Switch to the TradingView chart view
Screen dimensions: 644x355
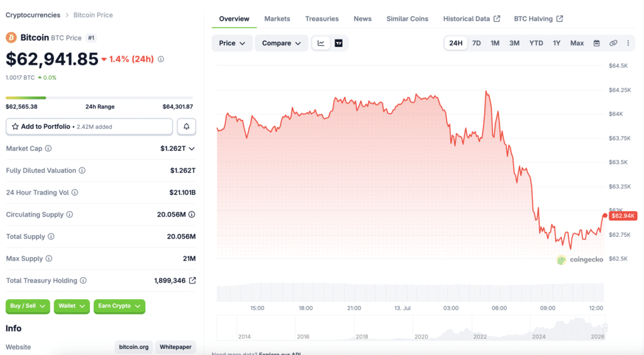[339, 43]
